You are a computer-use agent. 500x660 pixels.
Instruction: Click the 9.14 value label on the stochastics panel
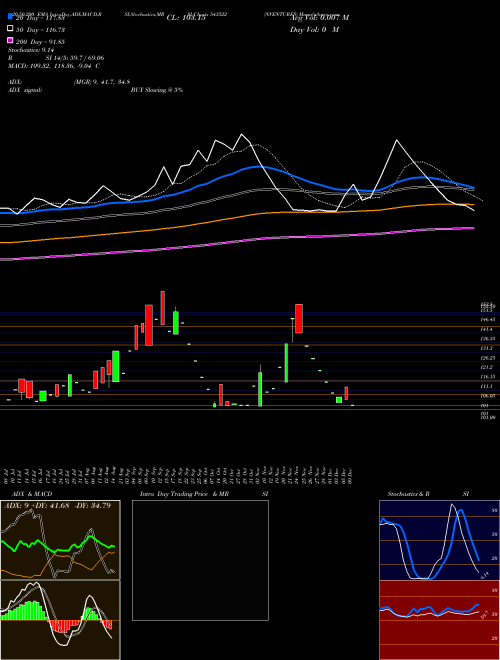pos(484,575)
